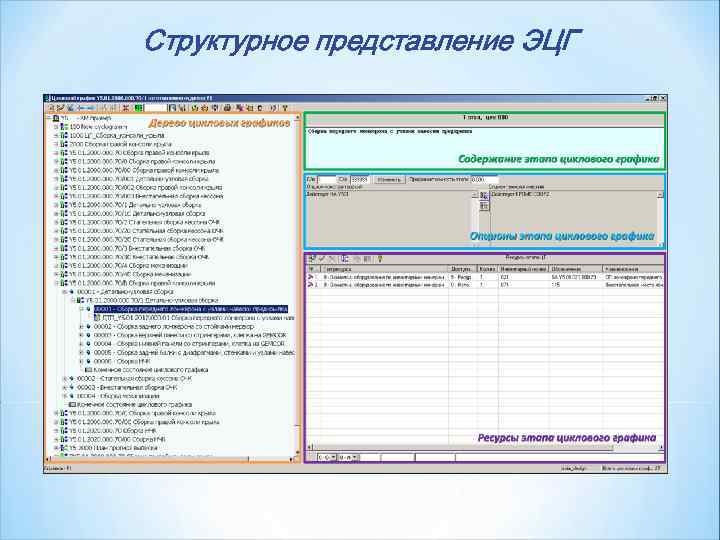Click the 'Тип ресурса' column header
Image resolution: width=720 pixels, height=540 pixels.
tap(384, 269)
